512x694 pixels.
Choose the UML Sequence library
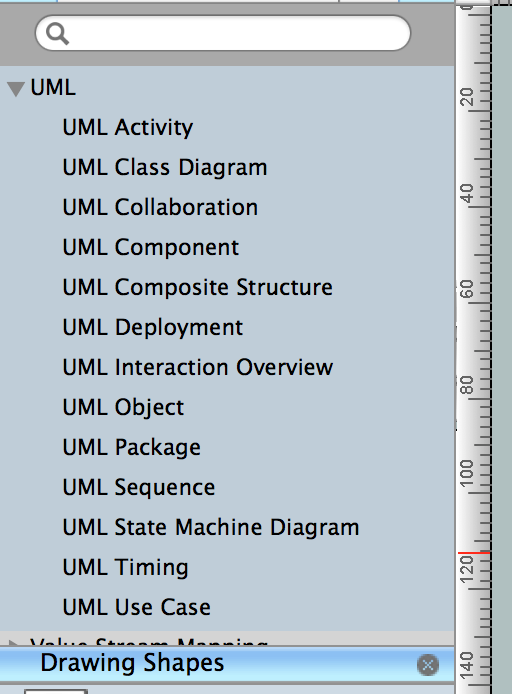139,488
